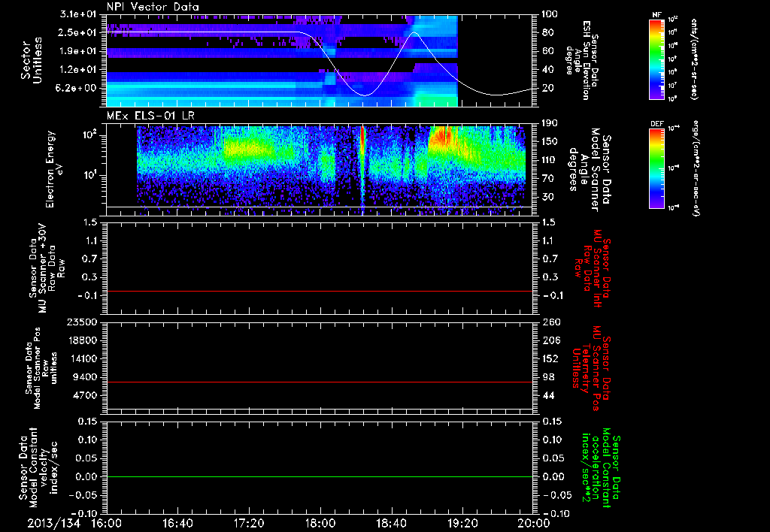Select the NF color scale bar

[656, 59]
